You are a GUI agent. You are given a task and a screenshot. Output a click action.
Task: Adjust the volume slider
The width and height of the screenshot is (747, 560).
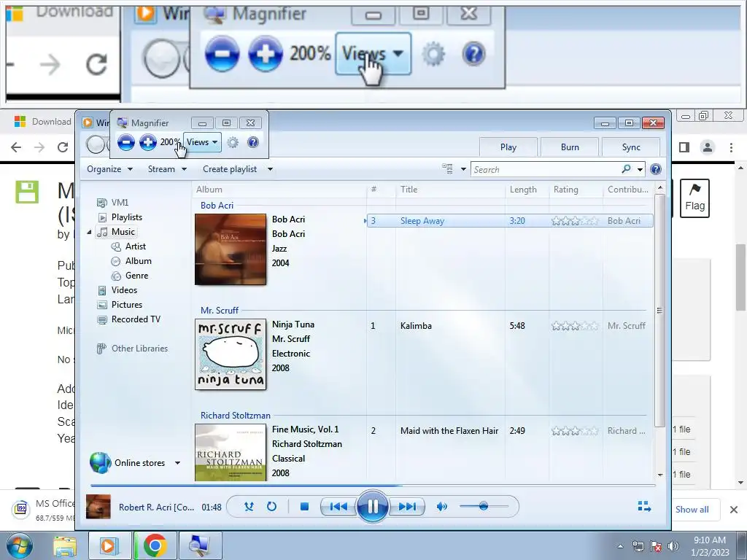484,506
